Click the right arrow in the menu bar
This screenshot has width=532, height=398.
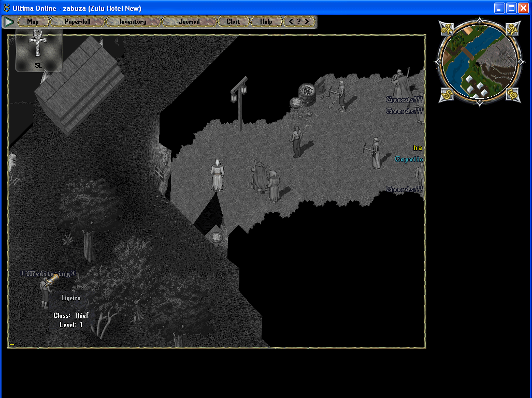tap(307, 21)
